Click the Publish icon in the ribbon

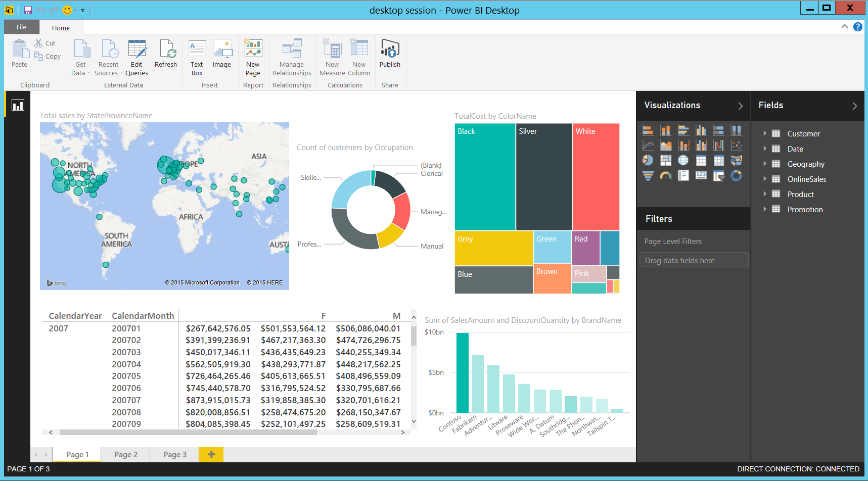coord(390,54)
